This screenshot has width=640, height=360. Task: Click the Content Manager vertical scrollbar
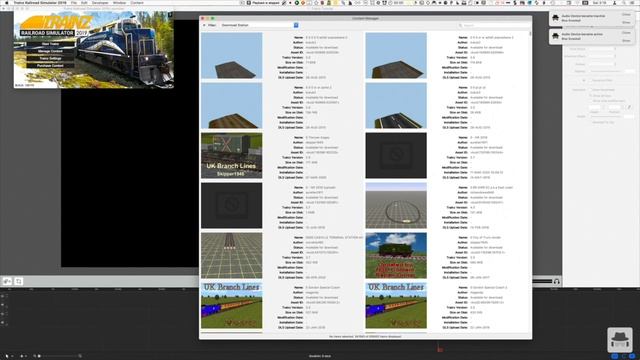[530, 34]
